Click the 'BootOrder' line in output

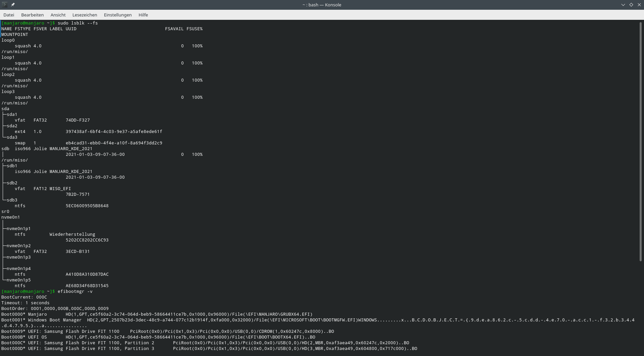[x=55, y=309]
